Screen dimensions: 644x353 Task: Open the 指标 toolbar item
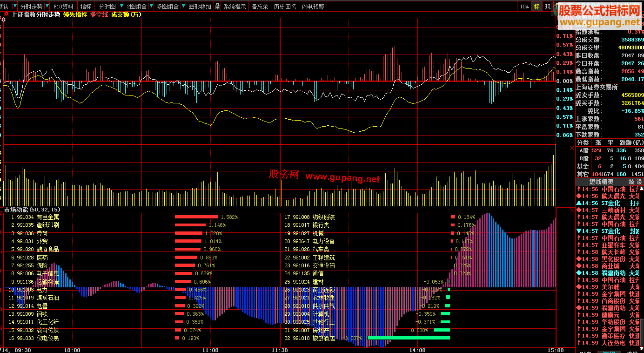click(x=86, y=7)
